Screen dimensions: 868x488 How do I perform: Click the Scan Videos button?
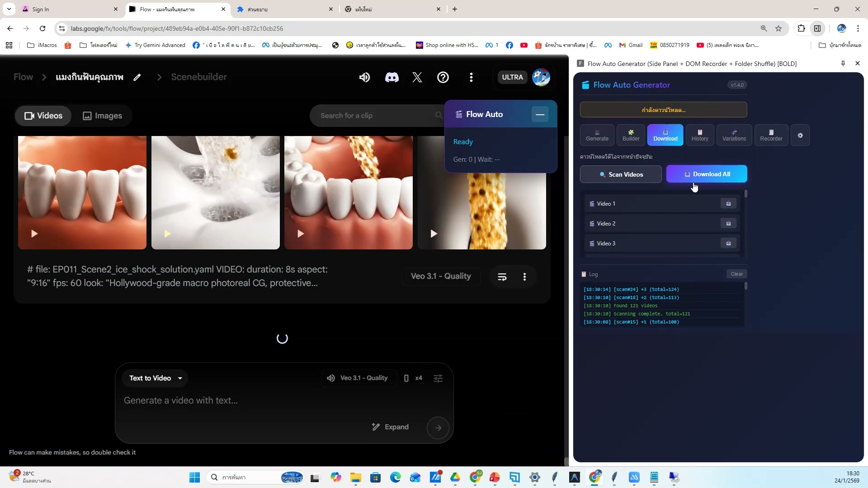(x=620, y=174)
